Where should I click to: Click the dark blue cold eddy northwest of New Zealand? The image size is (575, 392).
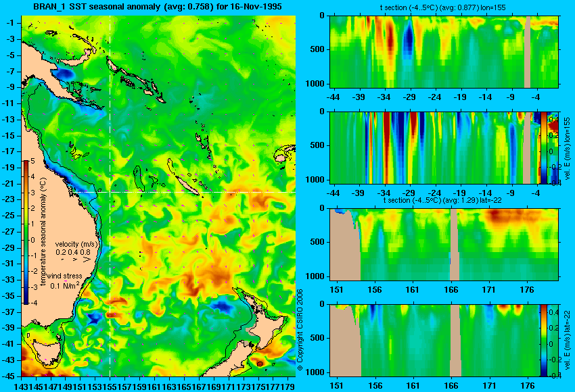pos(221,306)
